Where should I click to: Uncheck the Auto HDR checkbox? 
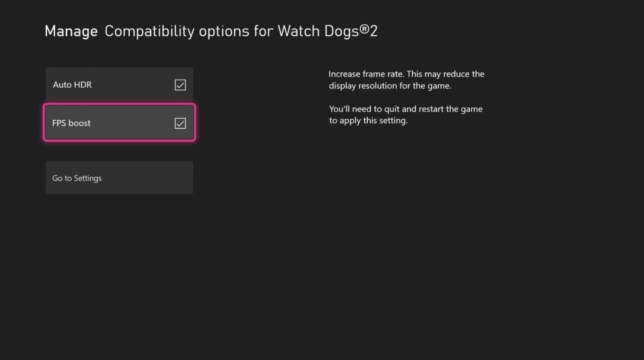pyautogui.click(x=180, y=85)
